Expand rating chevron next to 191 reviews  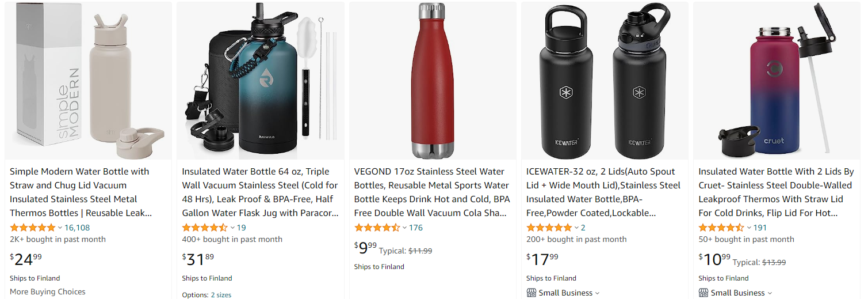749,228
